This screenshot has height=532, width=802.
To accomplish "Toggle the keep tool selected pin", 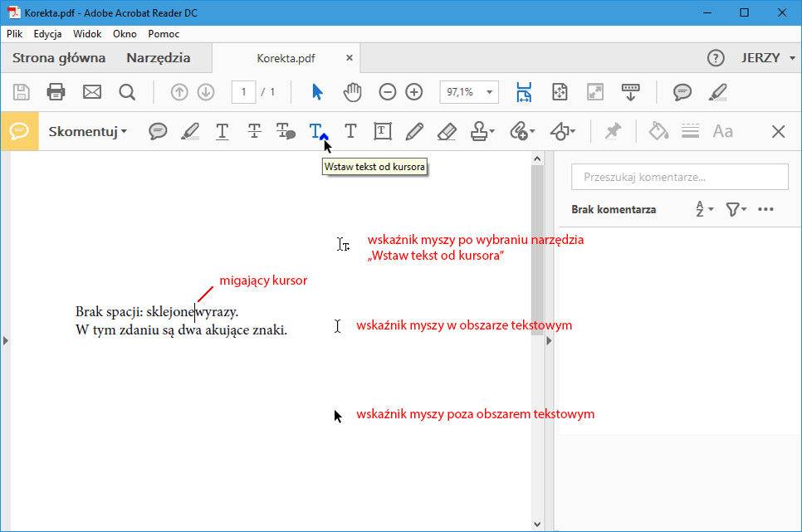I will pos(613,131).
